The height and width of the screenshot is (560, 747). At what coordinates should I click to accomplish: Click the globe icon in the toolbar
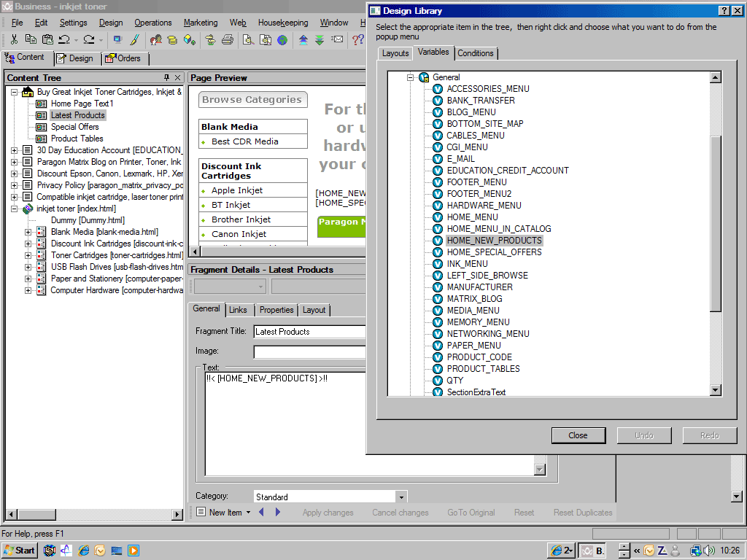point(282,39)
